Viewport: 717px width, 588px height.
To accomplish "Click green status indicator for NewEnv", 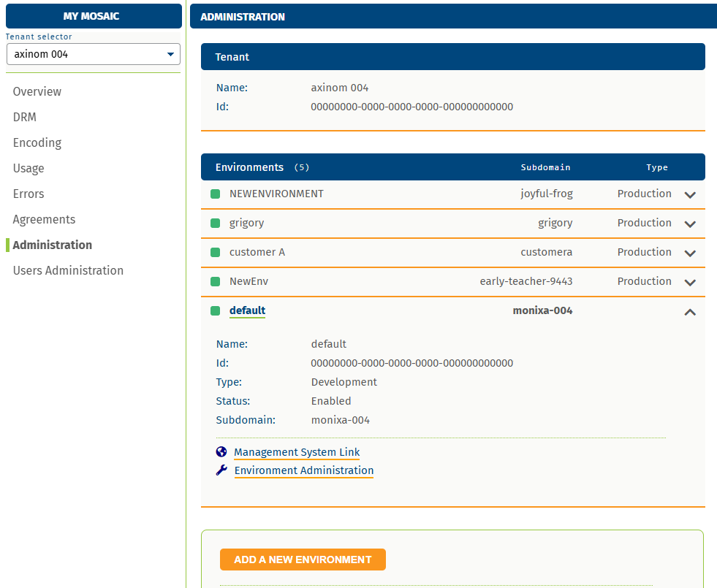I will tap(215, 282).
